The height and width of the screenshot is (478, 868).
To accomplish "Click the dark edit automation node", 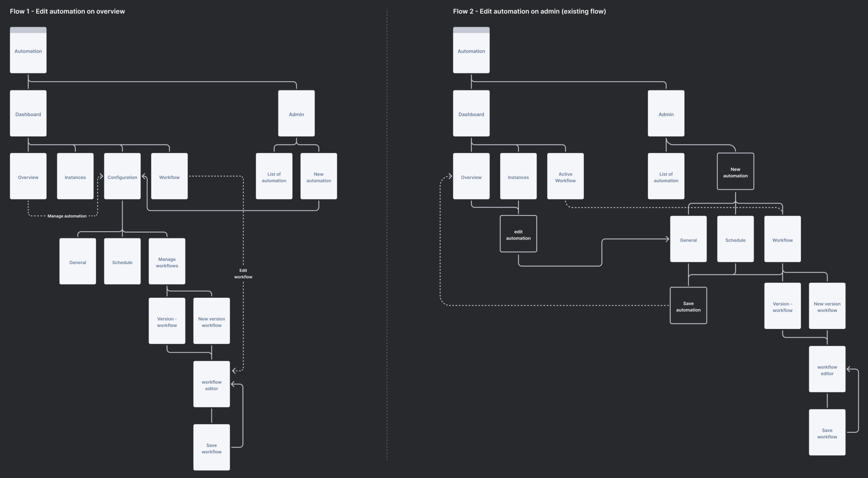I will (518, 234).
